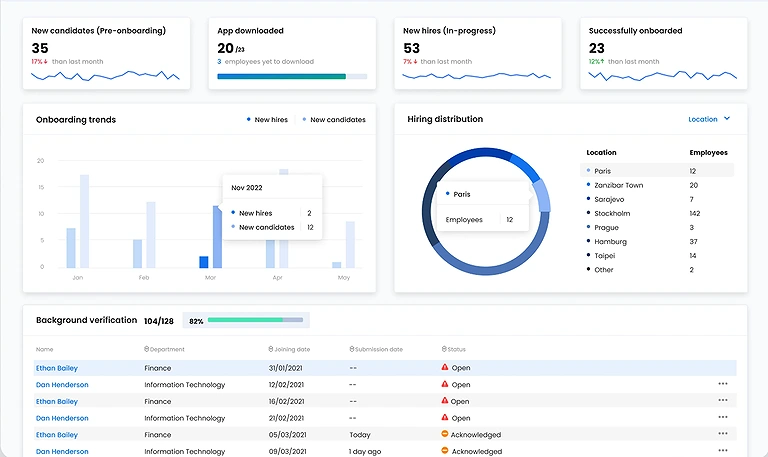Click Successfully onboarded sparkline

(x=663, y=75)
